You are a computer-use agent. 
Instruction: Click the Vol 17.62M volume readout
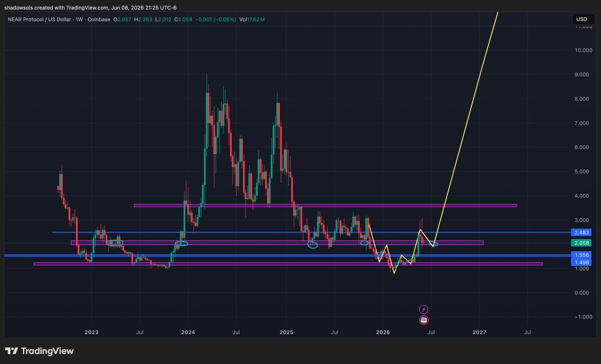point(253,19)
